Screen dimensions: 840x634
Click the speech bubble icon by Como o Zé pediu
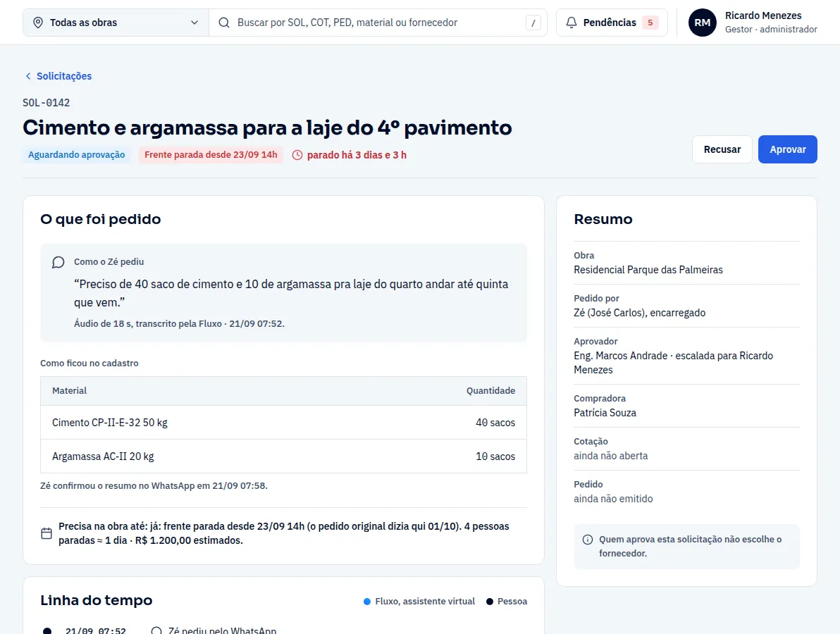(58, 262)
